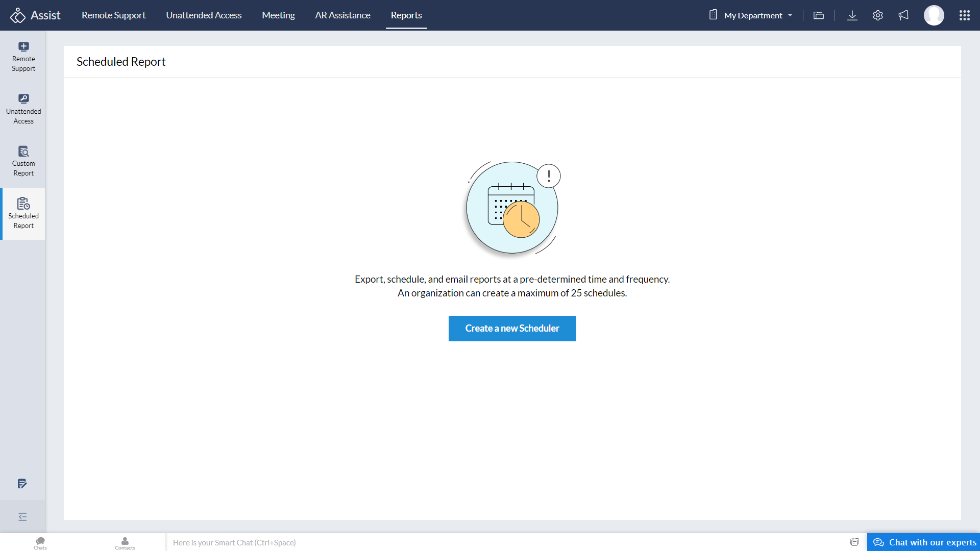
Task: Open Chats in bottom bar
Action: (40, 543)
